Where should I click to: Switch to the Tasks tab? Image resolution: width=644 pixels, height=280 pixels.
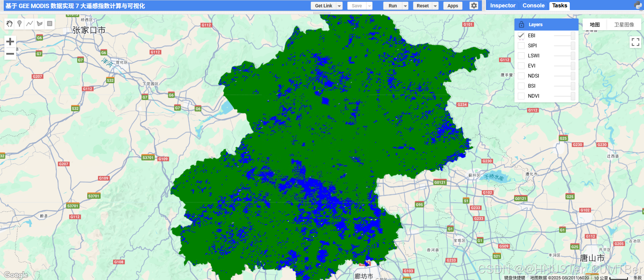coord(559,5)
